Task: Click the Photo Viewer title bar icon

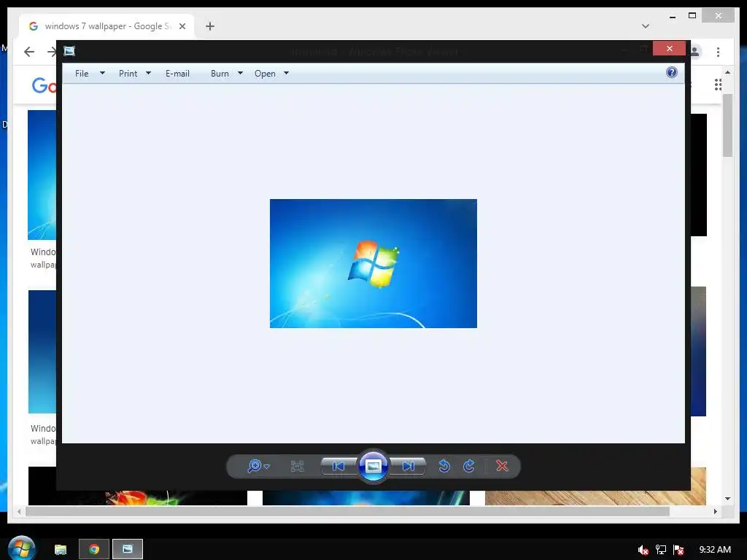Action: pos(69,51)
